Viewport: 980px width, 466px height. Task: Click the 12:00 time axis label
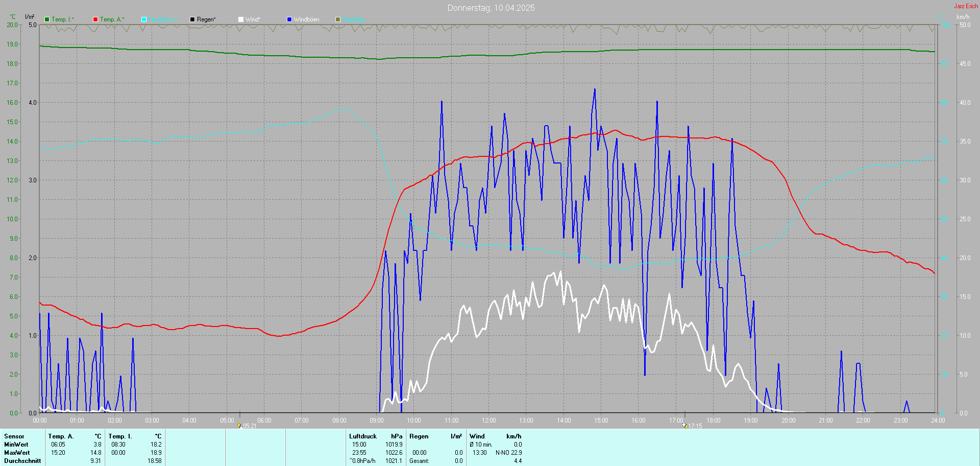[x=488, y=421]
